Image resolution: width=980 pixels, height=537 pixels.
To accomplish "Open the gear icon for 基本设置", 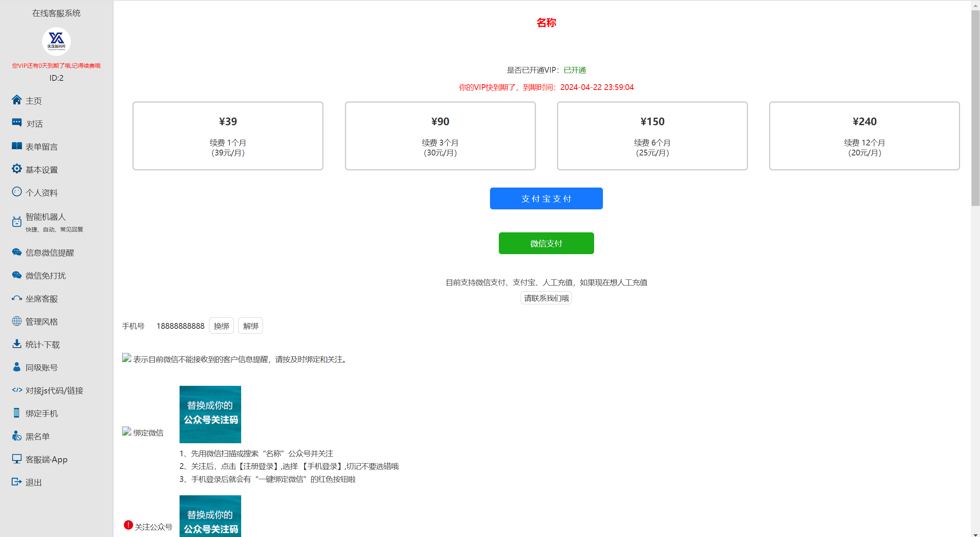I will coord(16,169).
